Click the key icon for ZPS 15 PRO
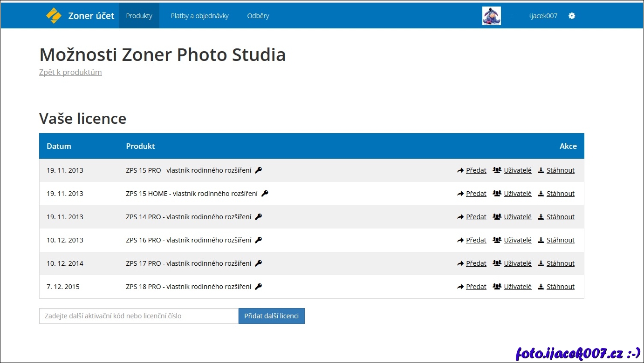The width and height of the screenshot is (644, 363). (x=259, y=170)
